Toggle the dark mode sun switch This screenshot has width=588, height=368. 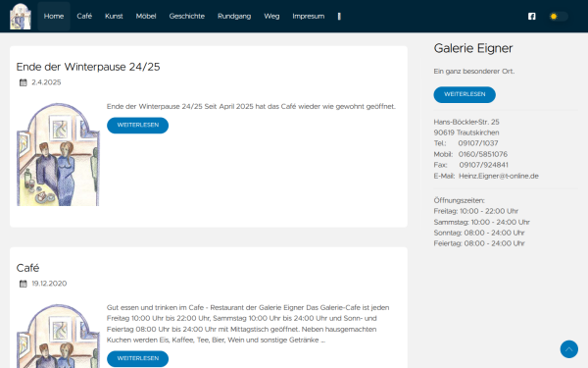[558, 16]
